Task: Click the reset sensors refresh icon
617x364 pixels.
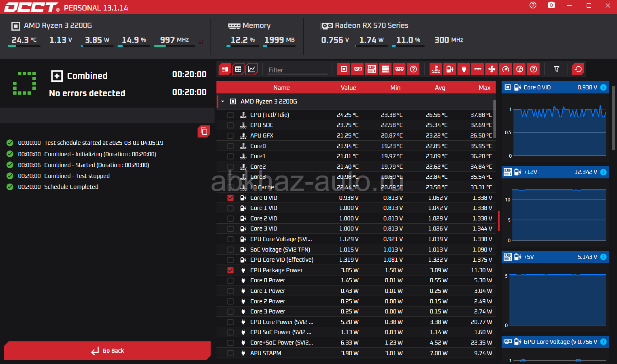Action: pyautogui.click(x=578, y=69)
